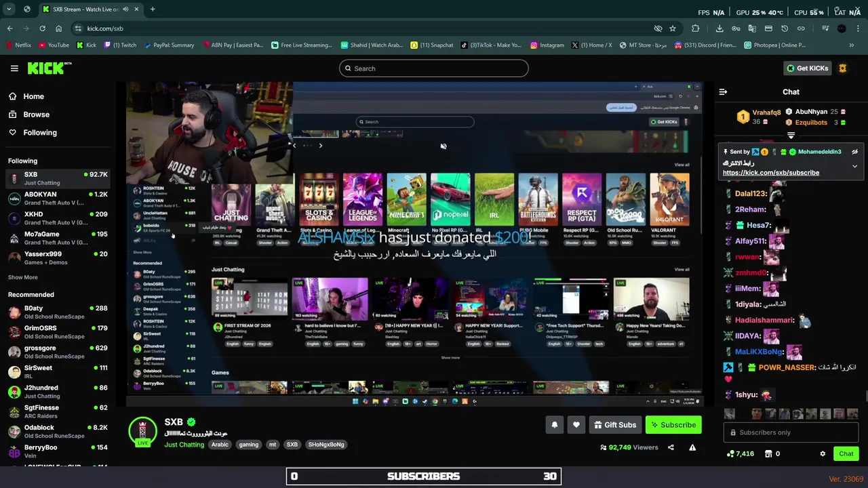Open the Instagram bookmark
This screenshot has height=488, width=868.
(547, 45)
